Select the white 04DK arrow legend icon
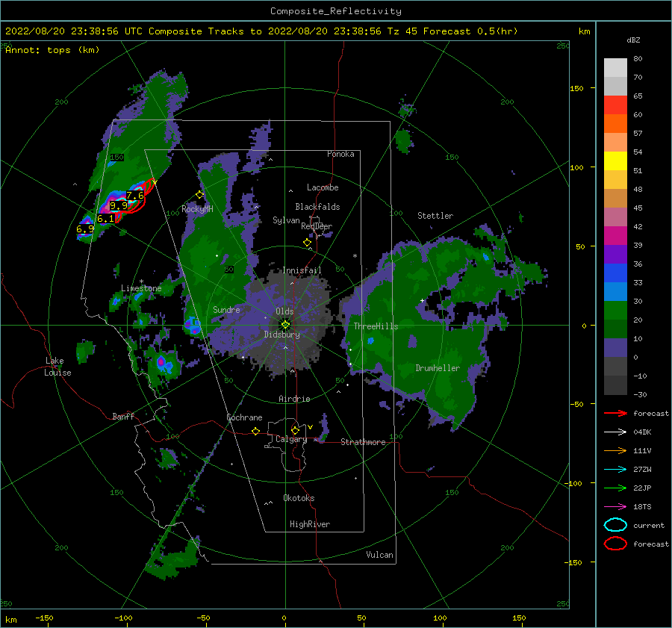The image size is (672, 628). pos(615,432)
